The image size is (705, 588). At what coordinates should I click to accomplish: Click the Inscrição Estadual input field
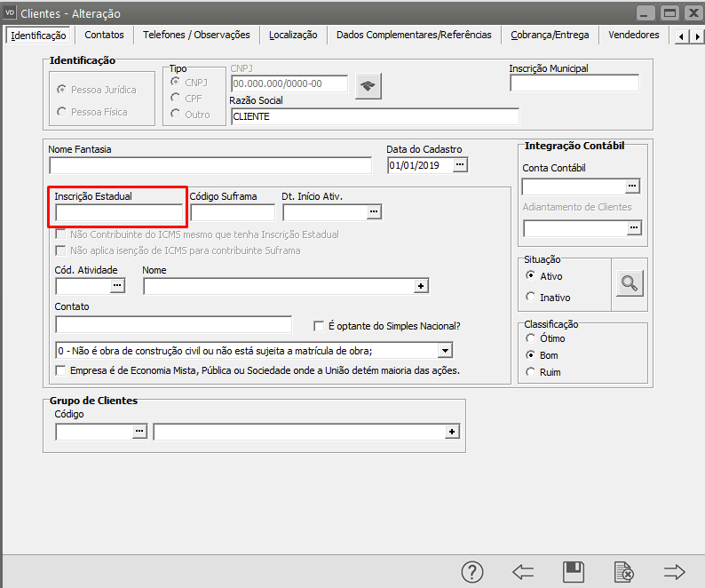[x=119, y=213]
